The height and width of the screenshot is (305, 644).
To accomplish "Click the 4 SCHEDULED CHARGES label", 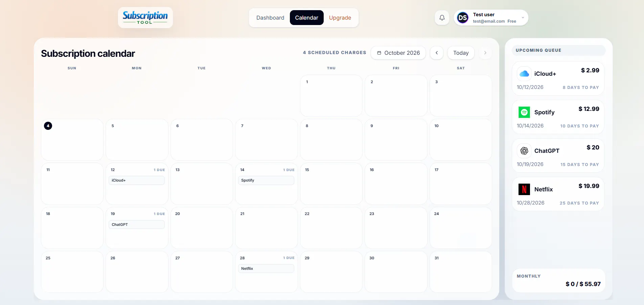I will tap(335, 52).
